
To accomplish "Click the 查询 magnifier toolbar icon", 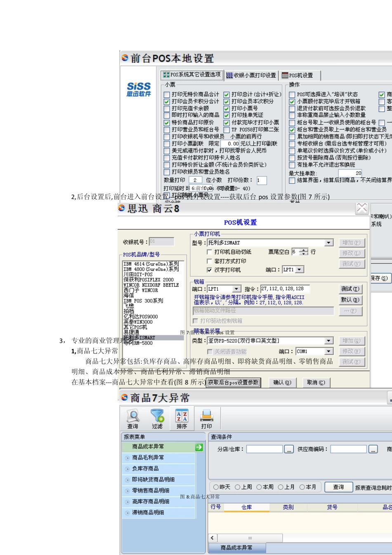I will point(133,415).
